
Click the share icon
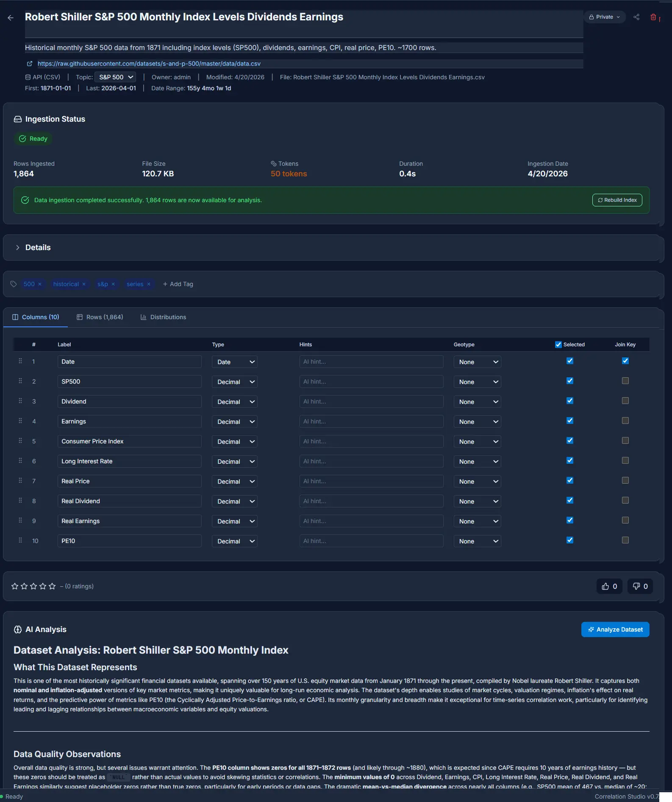636,17
